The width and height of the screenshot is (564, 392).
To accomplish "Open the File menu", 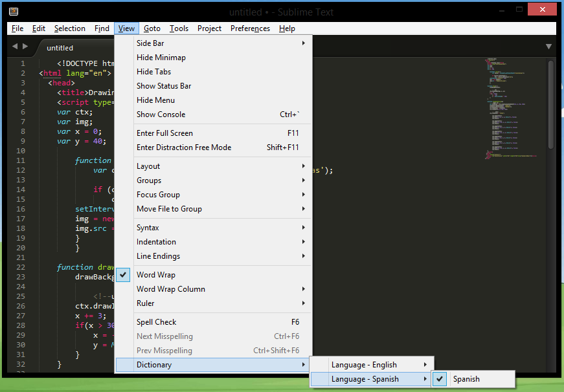I will click(x=17, y=28).
